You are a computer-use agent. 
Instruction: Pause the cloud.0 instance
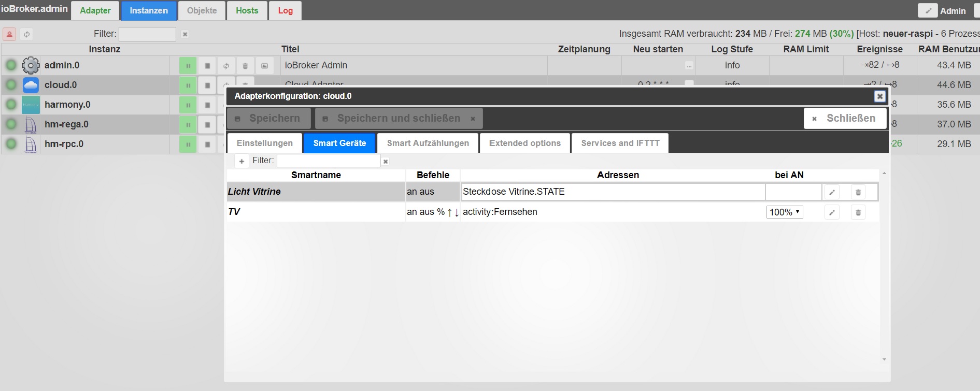point(188,85)
